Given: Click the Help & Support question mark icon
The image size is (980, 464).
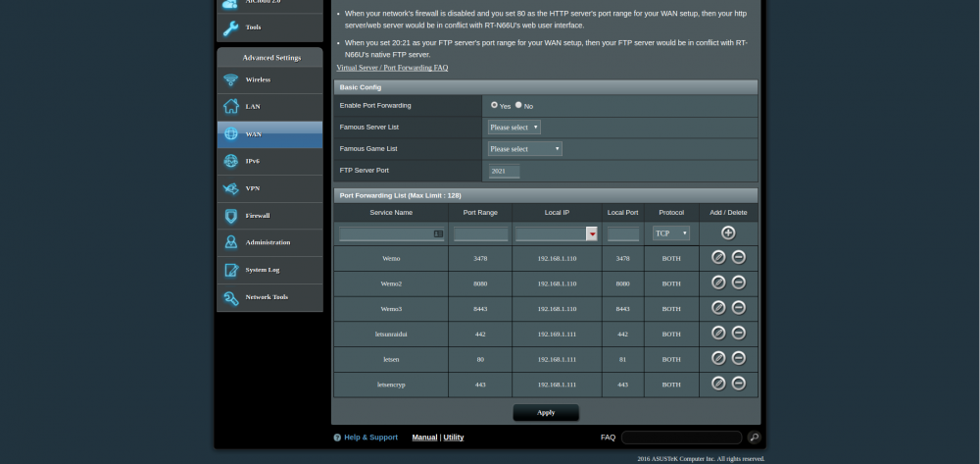Looking at the screenshot, I should point(337,438).
